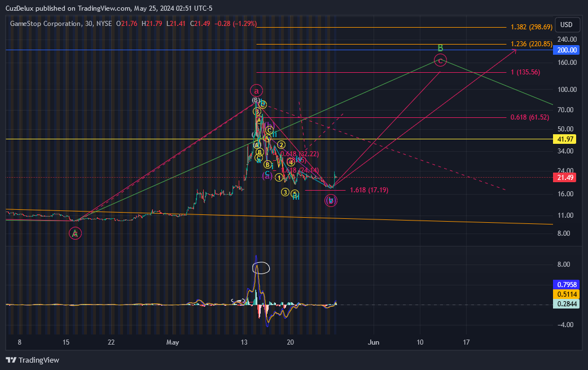588x370 pixels.
Task: Select the circled c wave label near B
Action: (440, 60)
